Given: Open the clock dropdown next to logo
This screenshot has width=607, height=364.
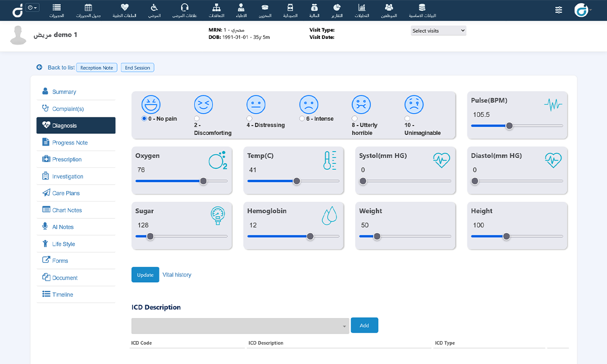Looking at the screenshot, I should pyautogui.click(x=33, y=8).
